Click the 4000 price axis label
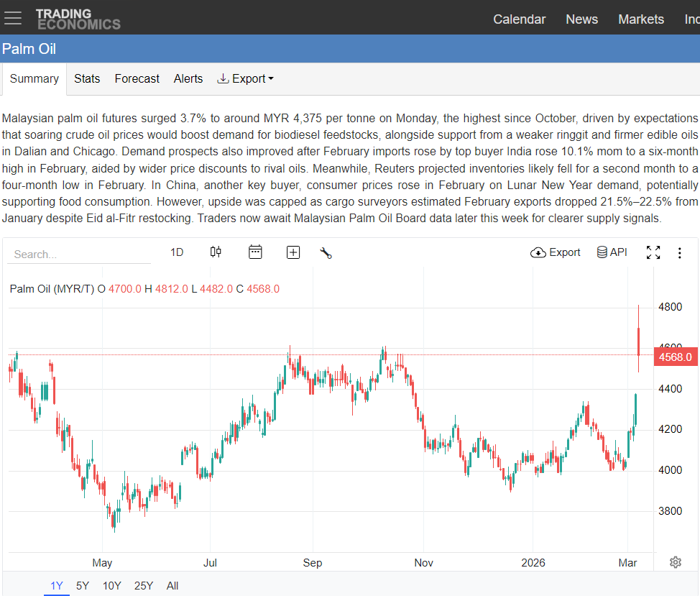The height and width of the screenshot is (596, 700). tap(670, 470)
